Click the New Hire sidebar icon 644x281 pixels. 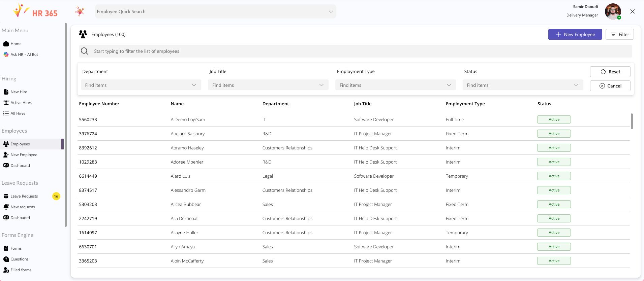[6, 92]
